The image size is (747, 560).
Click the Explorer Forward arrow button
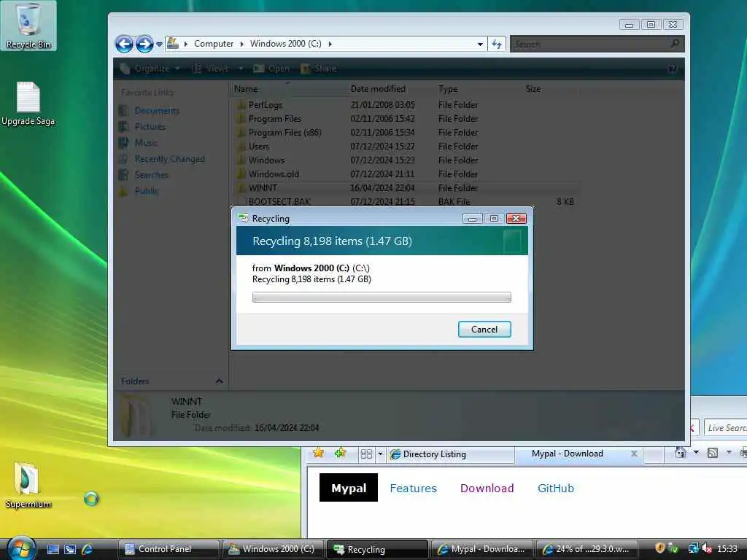click(x=144, y=44)
